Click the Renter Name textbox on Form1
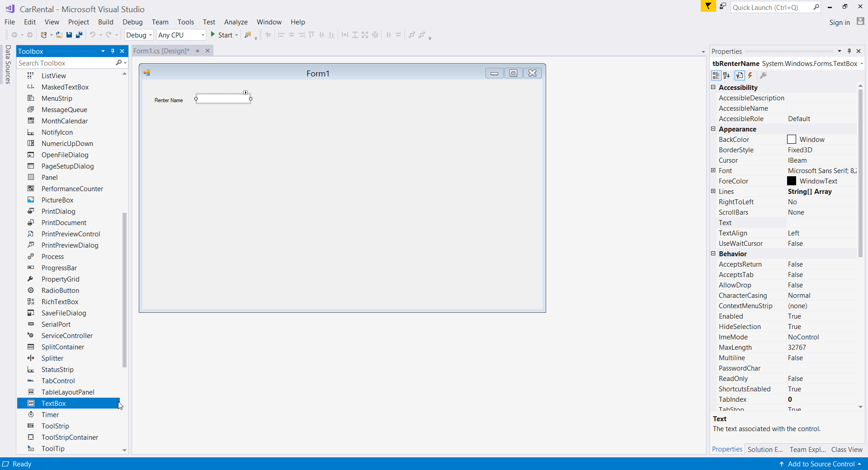This screenshot has height=470, width=868. [x=223, y=98]
